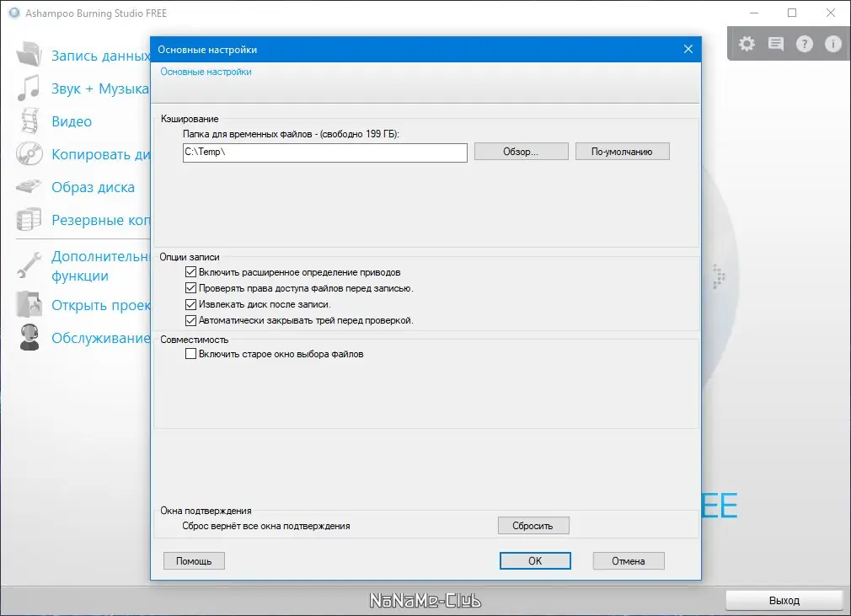Click the temp folder free space label
This screenshot has width=851, height=616.
tap(291, 133)
